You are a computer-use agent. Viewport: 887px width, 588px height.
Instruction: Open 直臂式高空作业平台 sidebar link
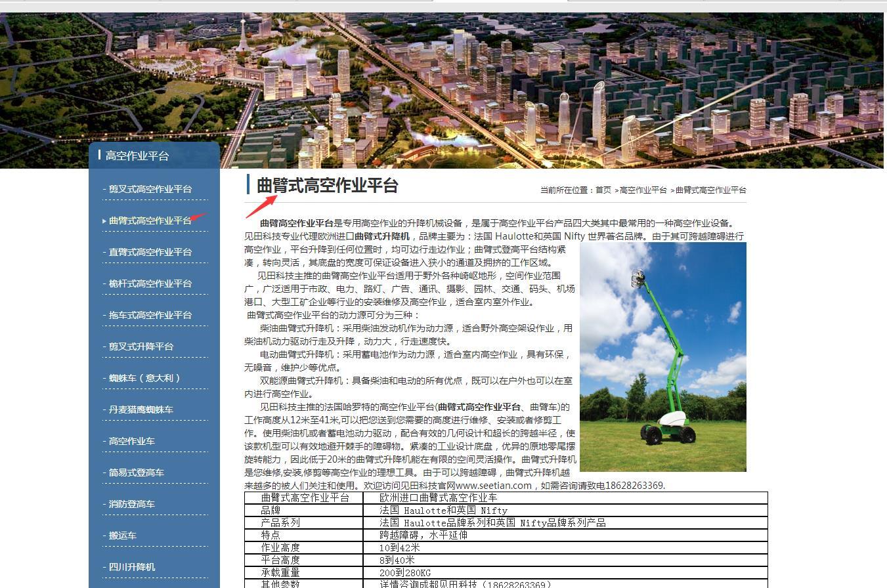point(150,252)
